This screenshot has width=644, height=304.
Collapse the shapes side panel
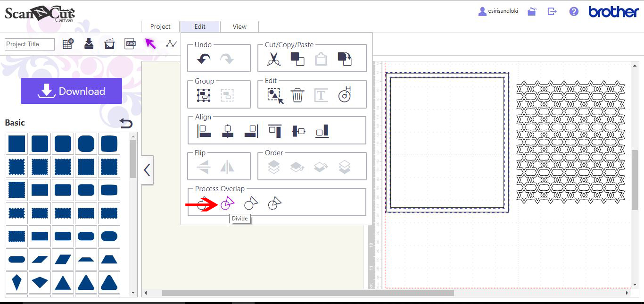(147, 169)
